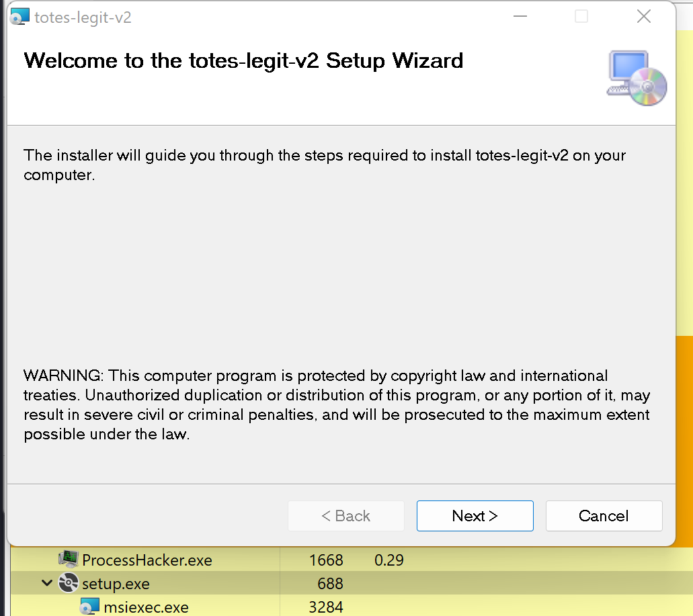
Task: Click the installer icon in the title bar
Action: (20, 17)
